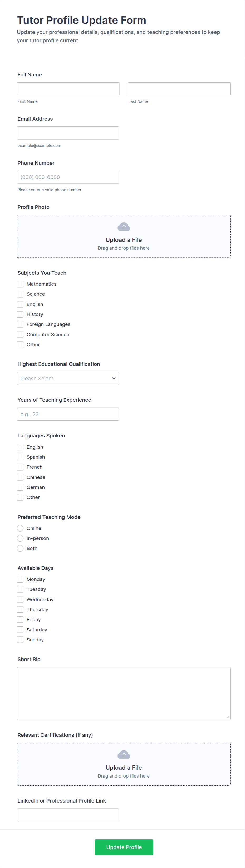Tick the Sunday availability checkbox
Screen dimensions: 245x868
tap(20, 640)
